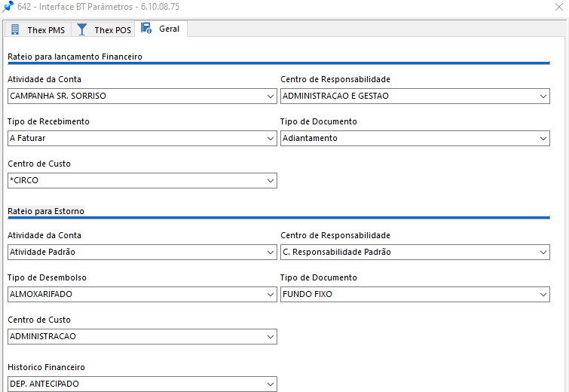Click the Thex POS cocktail glass icon
The height and width of the screenshot is (392, 569).
[x=82, y=29]
